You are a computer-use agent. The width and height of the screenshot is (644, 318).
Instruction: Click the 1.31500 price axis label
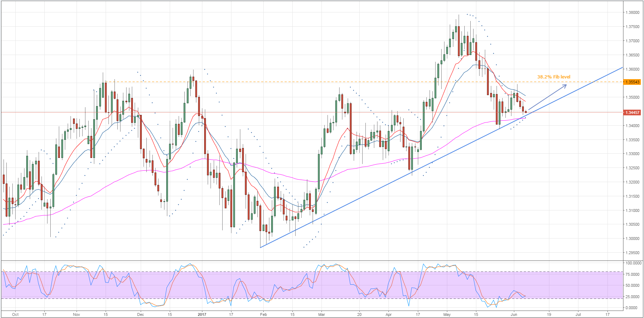click(633, 196)
